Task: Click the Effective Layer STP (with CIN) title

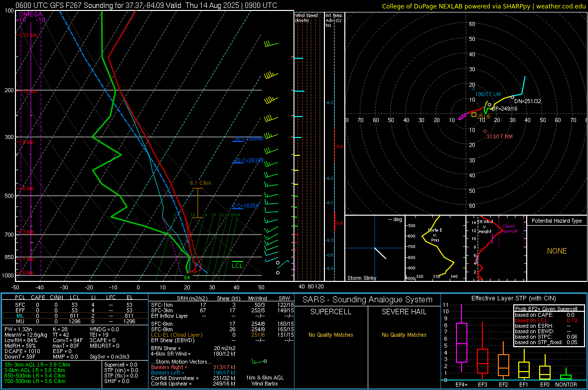Action: pyautogui.click(x=514, y=298)
